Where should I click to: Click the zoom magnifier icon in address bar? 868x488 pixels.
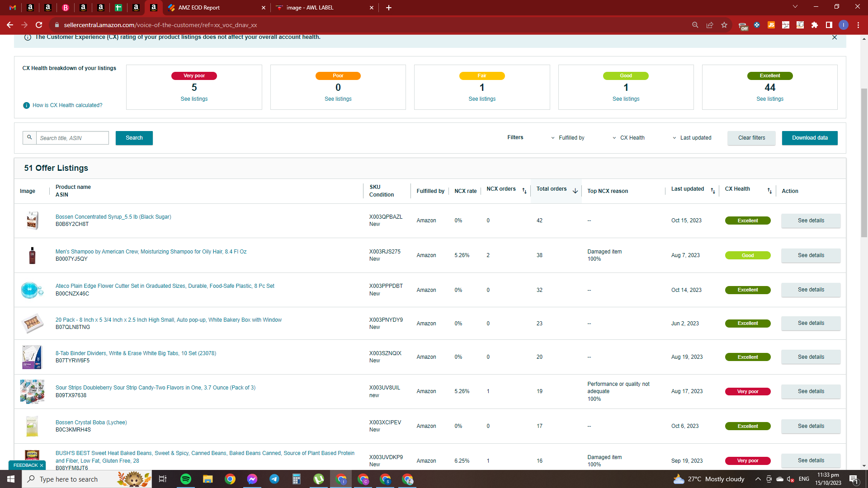[695, 25]
